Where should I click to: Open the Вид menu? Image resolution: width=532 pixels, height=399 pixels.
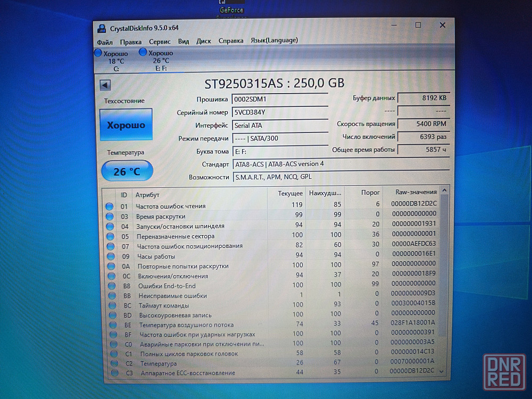coord(184,41)
